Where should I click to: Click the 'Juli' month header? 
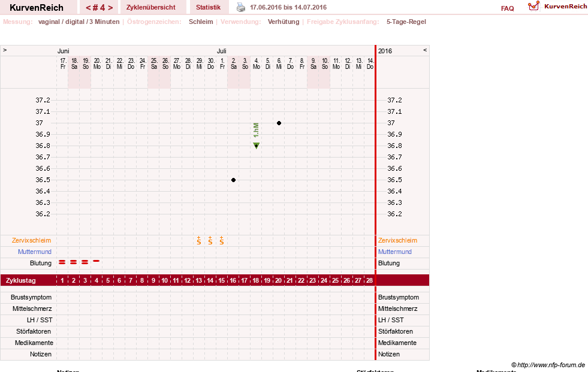221,51
